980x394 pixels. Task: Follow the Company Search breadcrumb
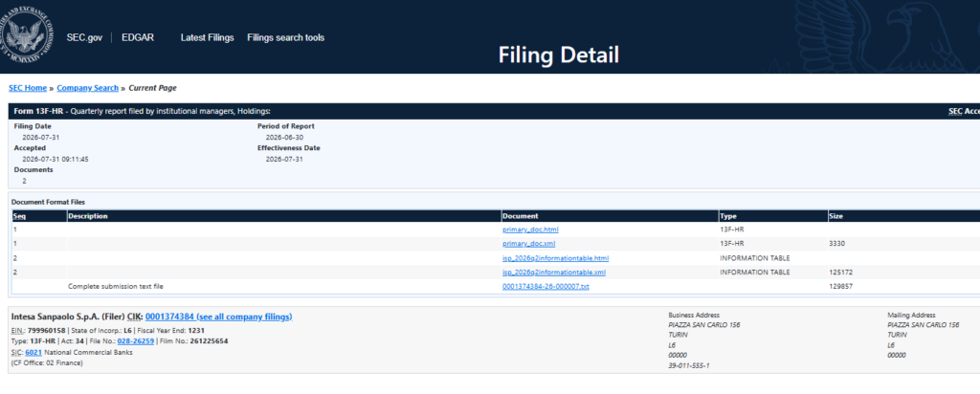point(87,88)
